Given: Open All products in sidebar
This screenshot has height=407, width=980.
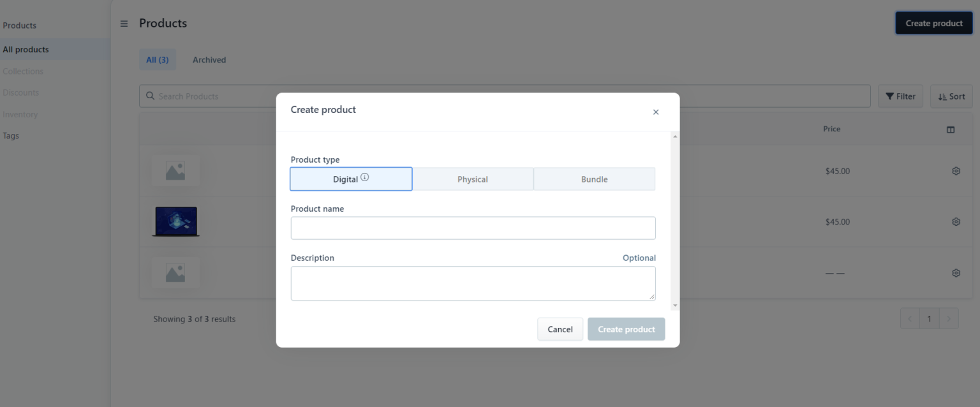Looking at the screenshot, I should (x=55, y=50).
